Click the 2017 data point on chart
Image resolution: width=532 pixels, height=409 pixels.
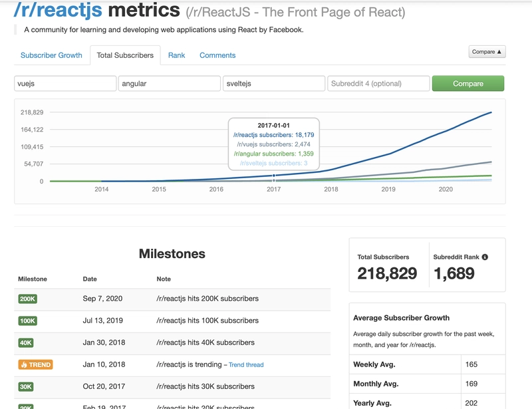pos(274,176)
